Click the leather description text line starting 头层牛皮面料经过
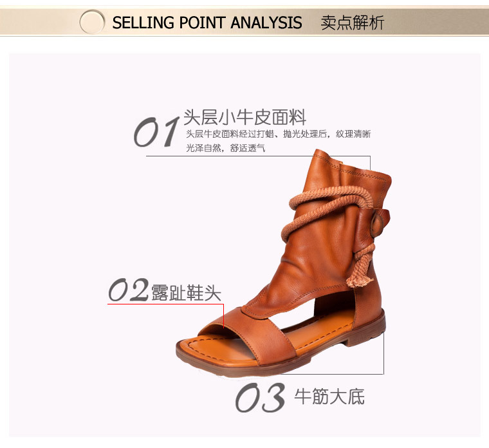 pos(278,134)
